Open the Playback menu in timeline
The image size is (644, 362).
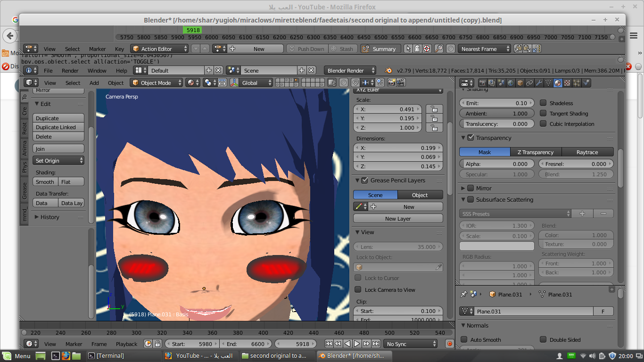(126, 344)
